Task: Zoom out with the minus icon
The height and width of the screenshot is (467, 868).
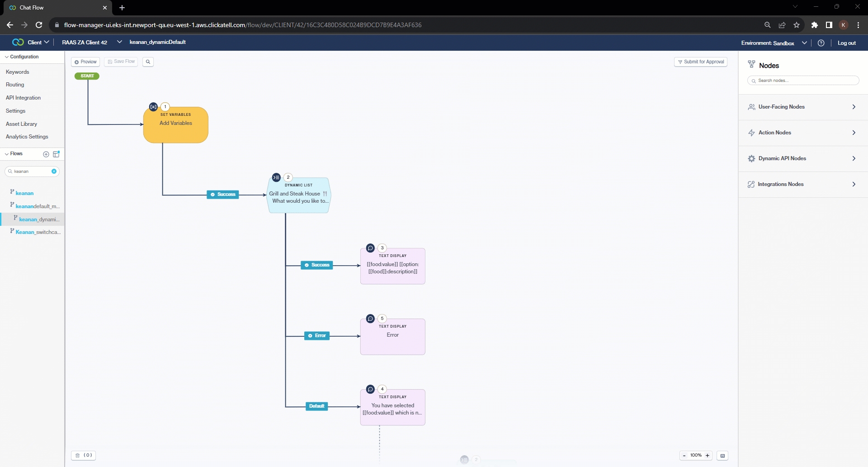Action: [684, 456]
